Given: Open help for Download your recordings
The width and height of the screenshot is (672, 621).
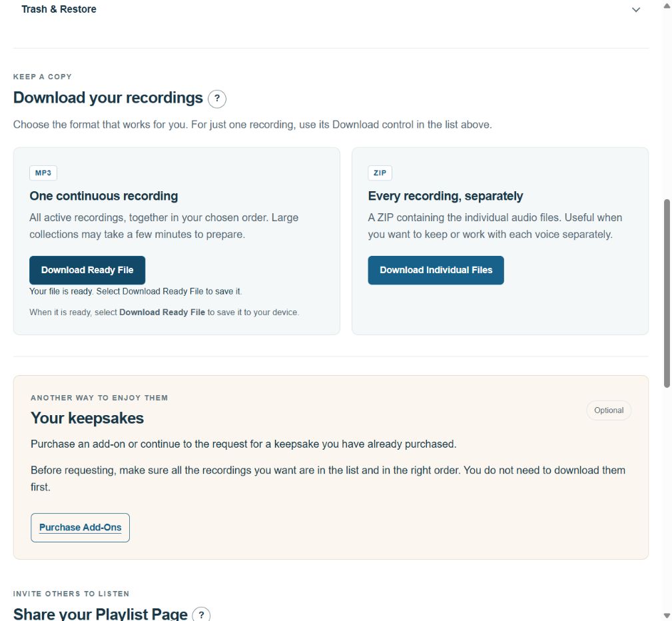Looking at the screenshot, I should (x=217, y=99).
